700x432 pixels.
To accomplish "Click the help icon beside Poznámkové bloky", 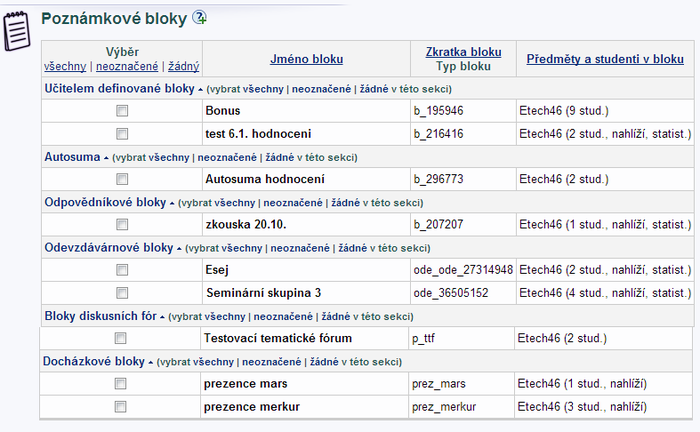I will click(x=199, y=17).
